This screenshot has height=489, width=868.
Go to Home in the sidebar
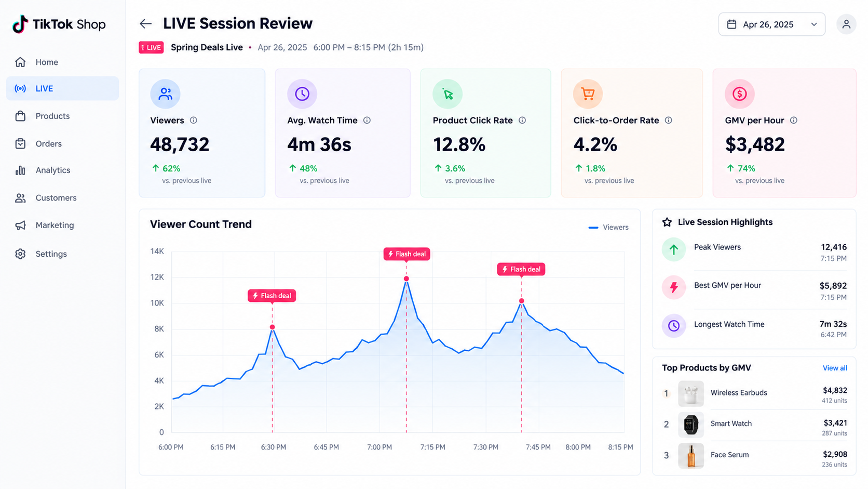click(62, 62)
